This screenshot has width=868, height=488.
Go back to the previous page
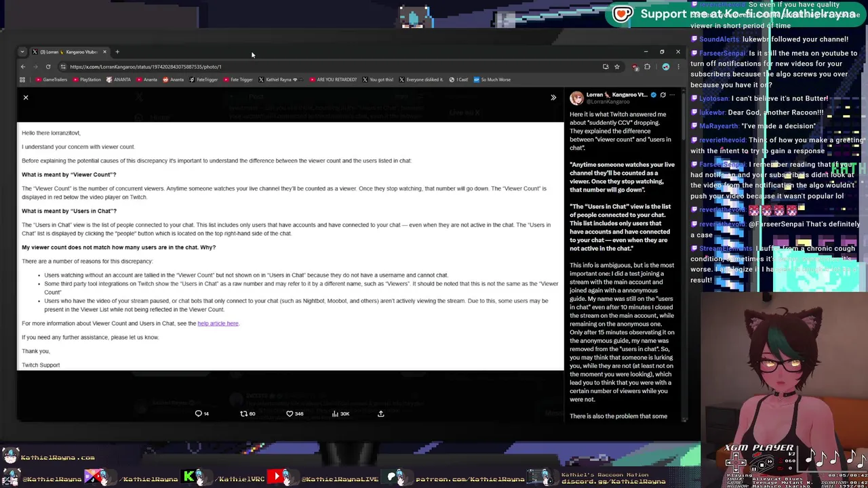(x=22, y=66)
